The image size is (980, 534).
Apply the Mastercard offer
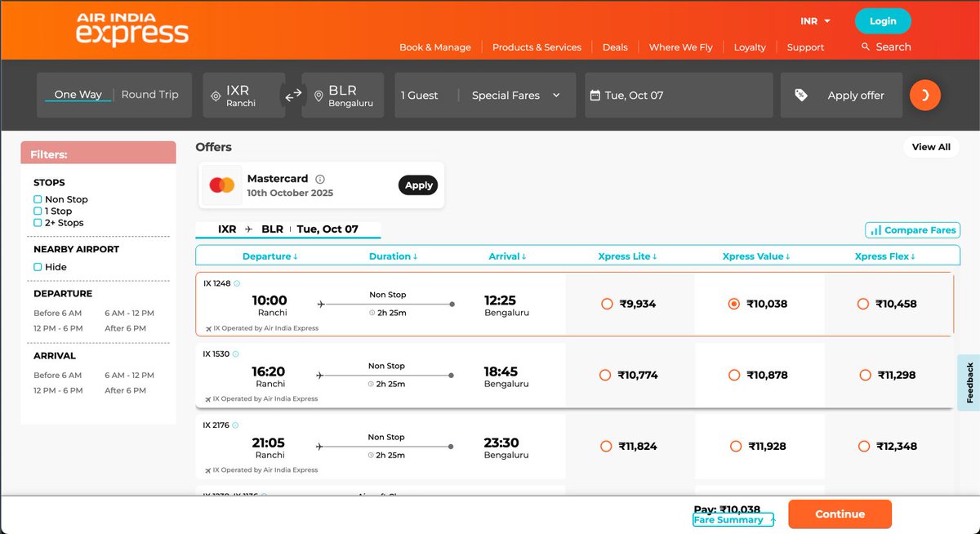pos(418,185)
